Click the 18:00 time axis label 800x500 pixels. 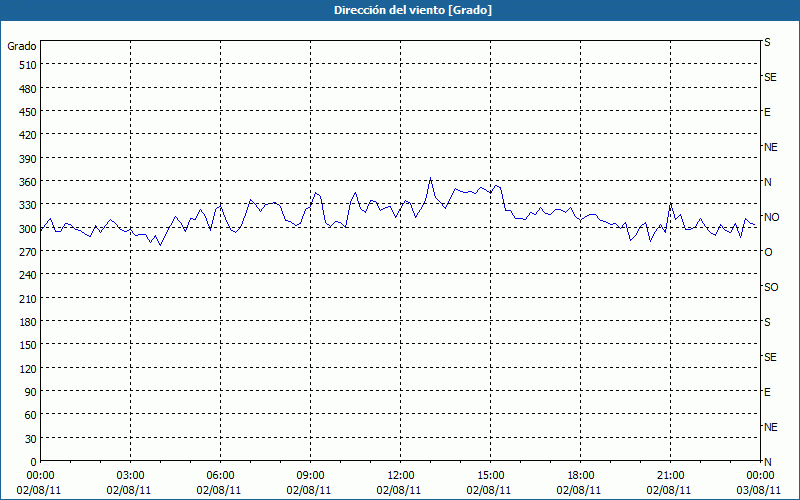pyautogui.click(x=581, y=476)
